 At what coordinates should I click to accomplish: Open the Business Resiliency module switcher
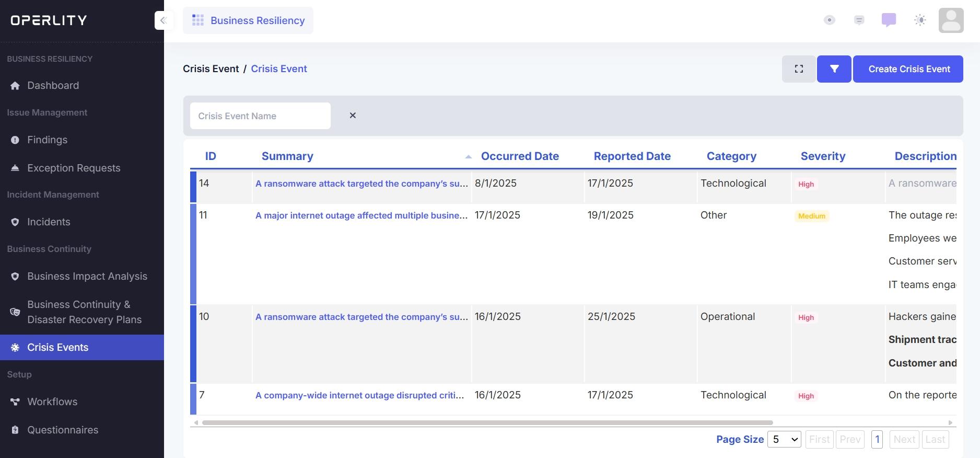(x=248, y=20)
